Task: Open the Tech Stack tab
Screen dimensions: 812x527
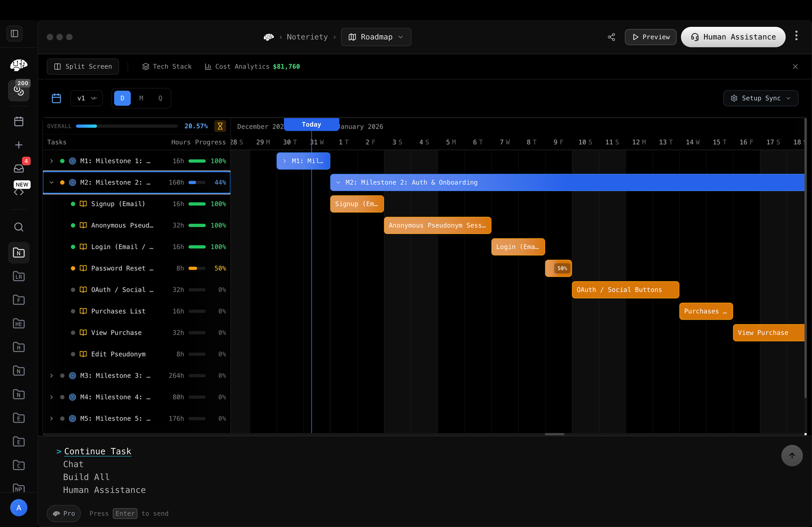Action: tap(167, 67)
